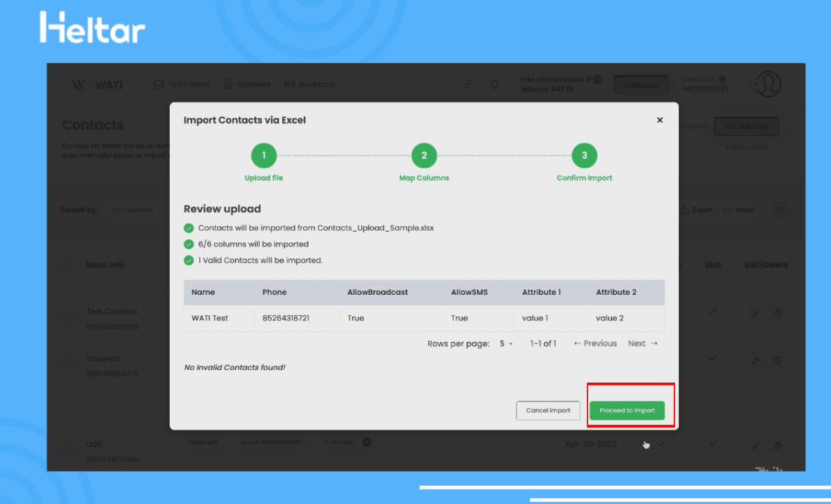Open the user profile avatar icon

(x=768, y=85)
